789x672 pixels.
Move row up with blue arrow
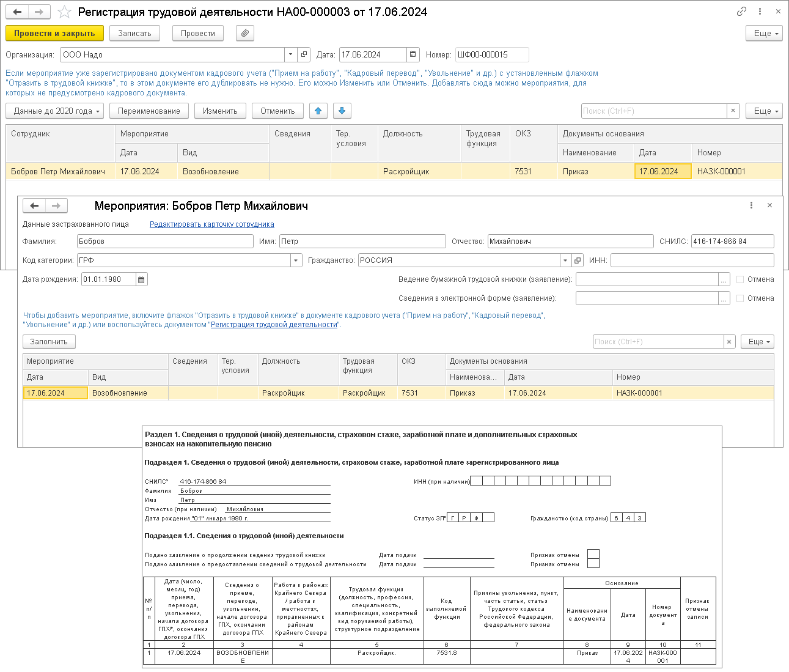(x=318, y=111)
